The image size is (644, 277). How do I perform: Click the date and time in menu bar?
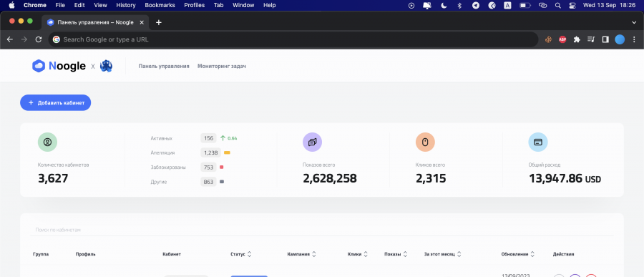point(609,5)
